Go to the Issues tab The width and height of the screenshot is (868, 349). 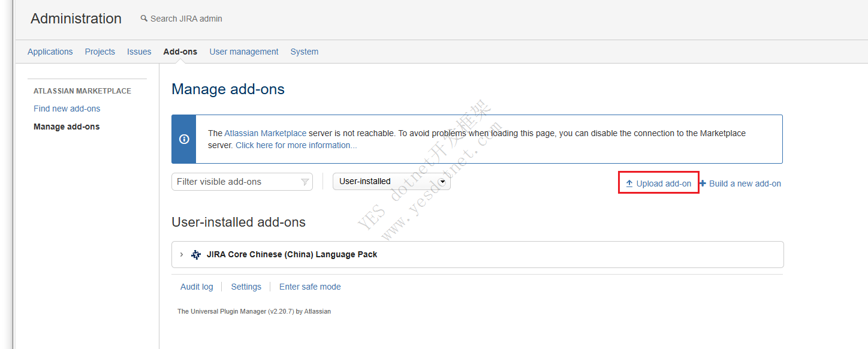[139, 52]
